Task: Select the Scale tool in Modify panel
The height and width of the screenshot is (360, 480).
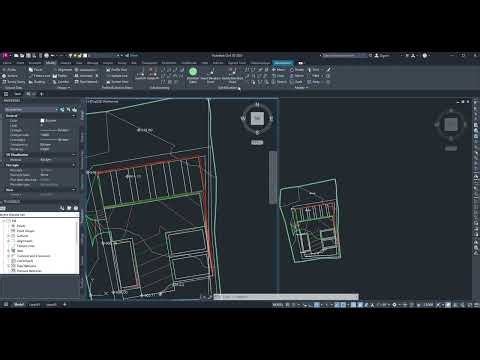Action: click(296, 82)
